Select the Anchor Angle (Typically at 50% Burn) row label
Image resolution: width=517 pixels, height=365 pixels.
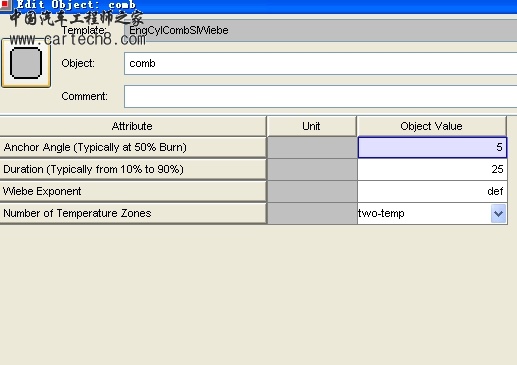pos(132,147)
